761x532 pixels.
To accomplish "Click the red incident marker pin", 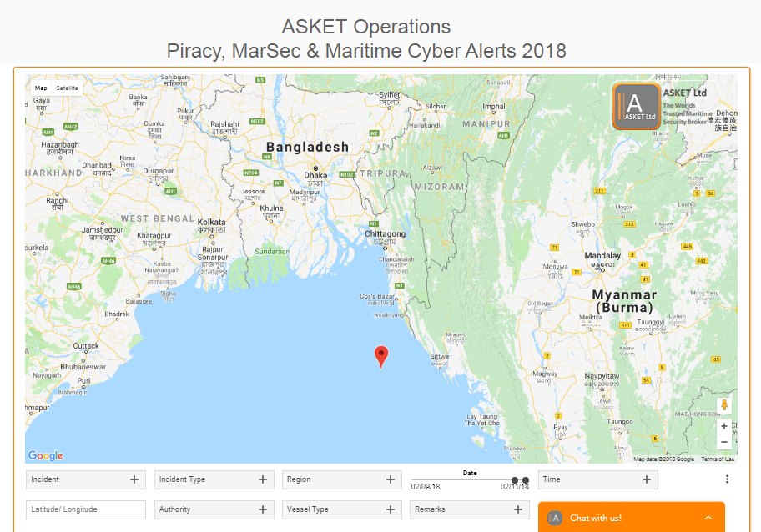I will (x=381, y=357).
